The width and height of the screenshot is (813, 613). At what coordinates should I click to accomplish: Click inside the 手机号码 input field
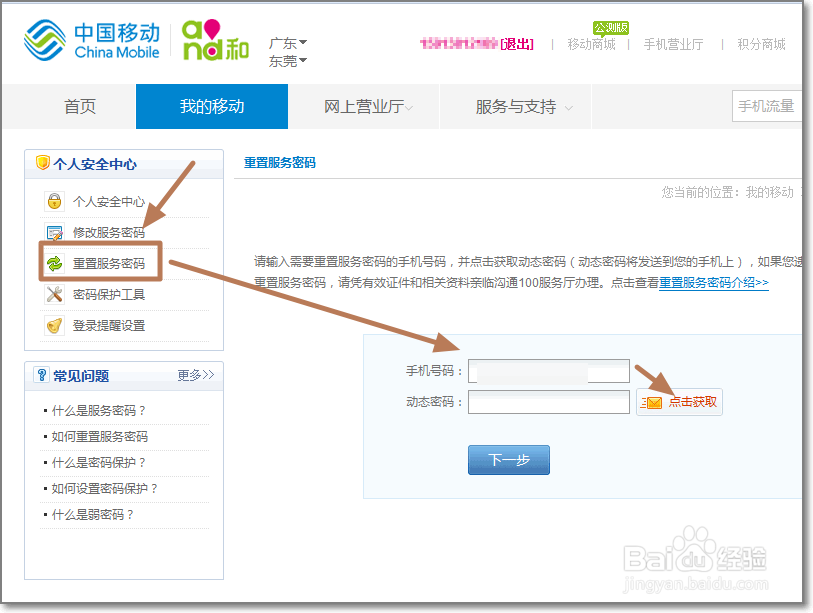(548, 370)
